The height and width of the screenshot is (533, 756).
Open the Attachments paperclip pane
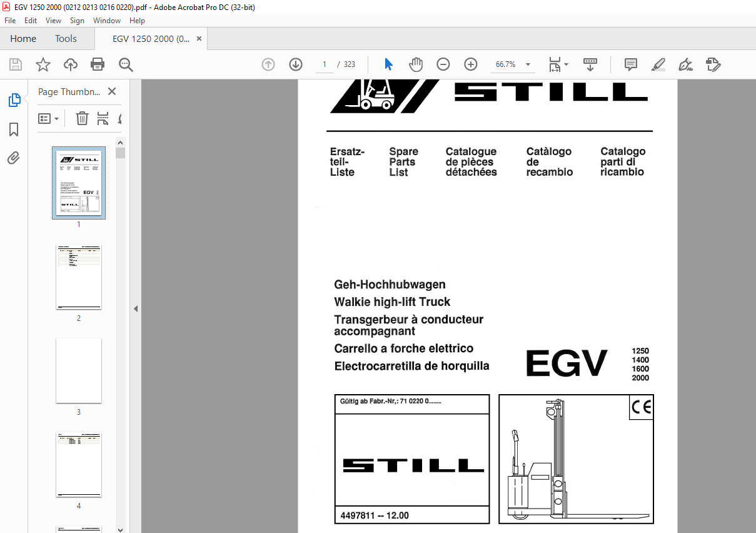14,158
